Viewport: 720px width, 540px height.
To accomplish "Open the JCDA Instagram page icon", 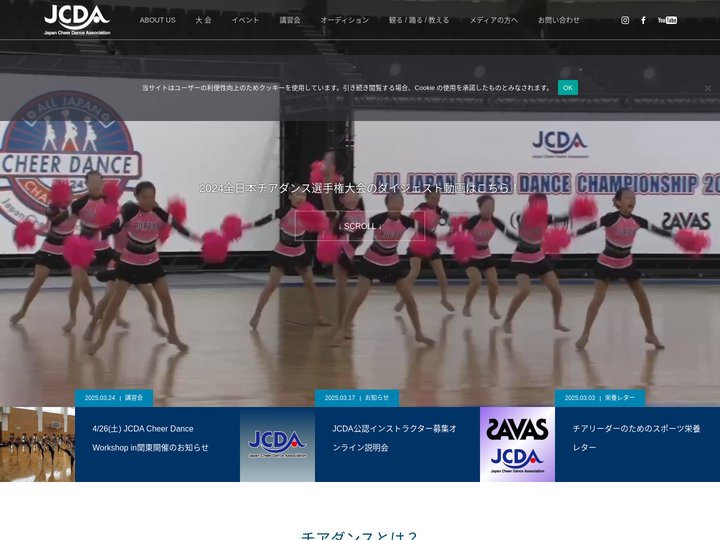I will [x=625, y=20].
